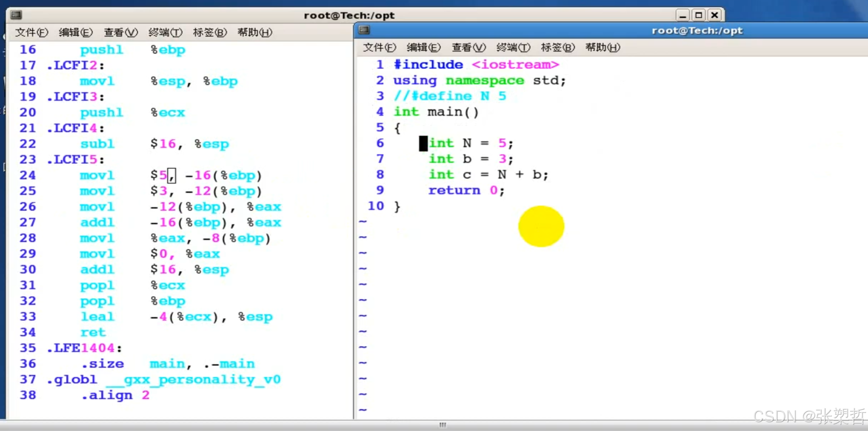Open 标签(B) menu in right terminal
Screen dimensions: 868x431
click(x=557, y=48)
